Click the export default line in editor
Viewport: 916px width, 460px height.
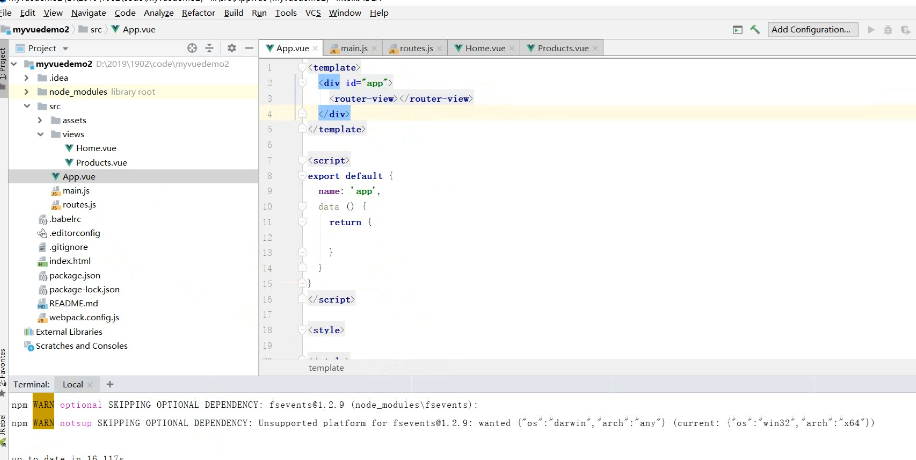coord(351,176)
